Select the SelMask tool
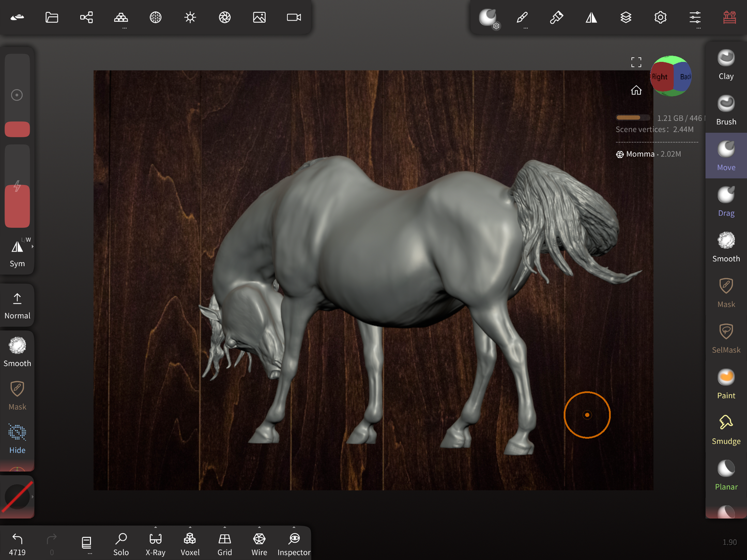Image resolution: width=747 pixels, height=560 pixels. click(x=726, y=338)
